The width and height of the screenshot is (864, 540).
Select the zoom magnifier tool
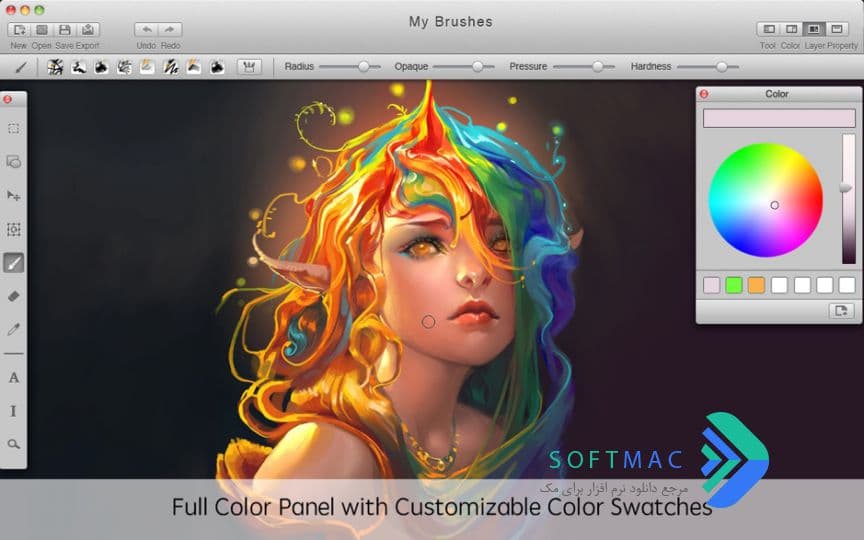click(x=14, y=444)
